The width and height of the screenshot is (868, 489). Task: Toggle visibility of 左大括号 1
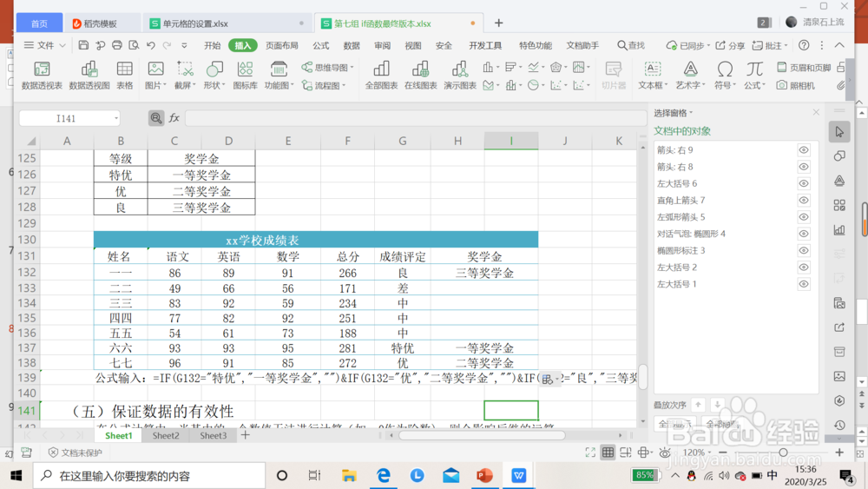[803, 284]
